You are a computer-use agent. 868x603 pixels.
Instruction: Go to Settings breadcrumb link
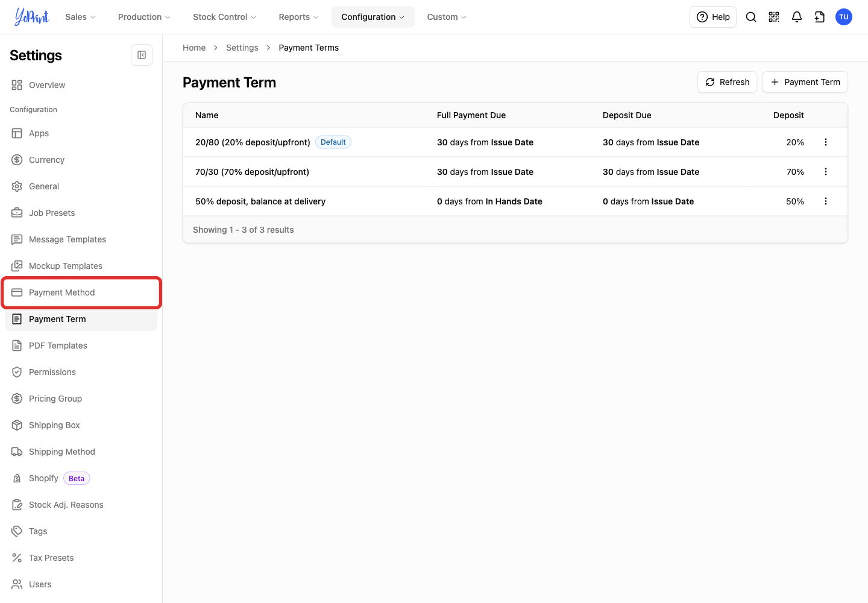(242, 48)
